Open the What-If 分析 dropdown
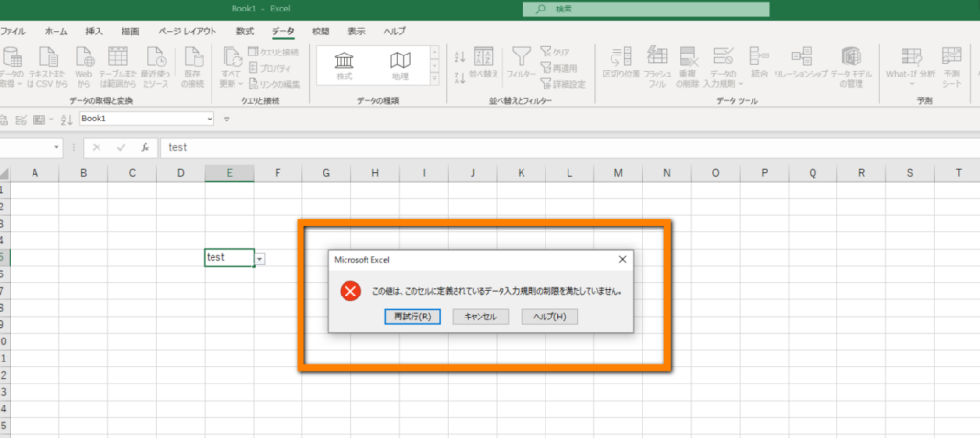Viewport: 980px width, 438px height. pos(911,67)
